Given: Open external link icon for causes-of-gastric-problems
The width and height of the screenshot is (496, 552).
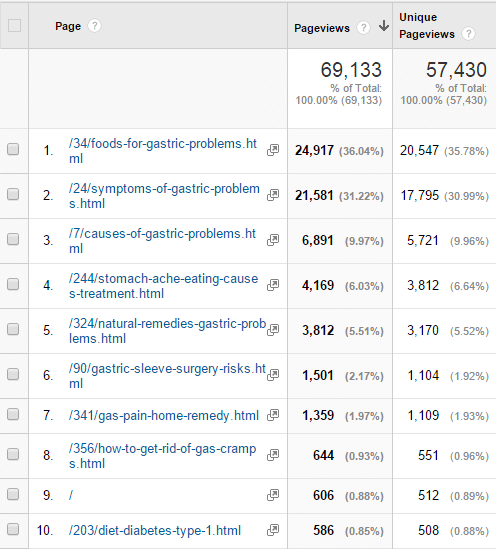Looking at the screenshot, I should 273,240.
